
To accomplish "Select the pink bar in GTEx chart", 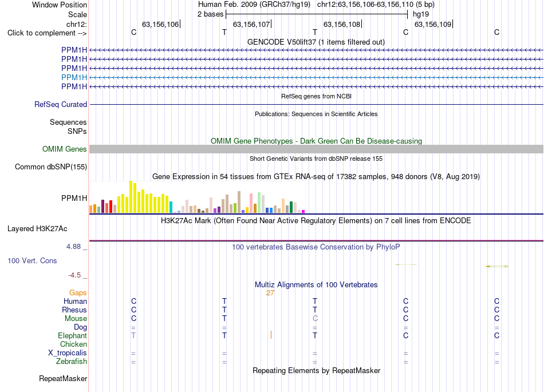I will [251, 203].
